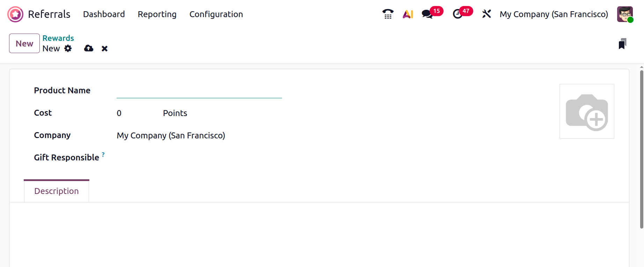The image size is (644, 267).
Task: Go back to Rewards breadcrumb link
Action: [58, 38]
